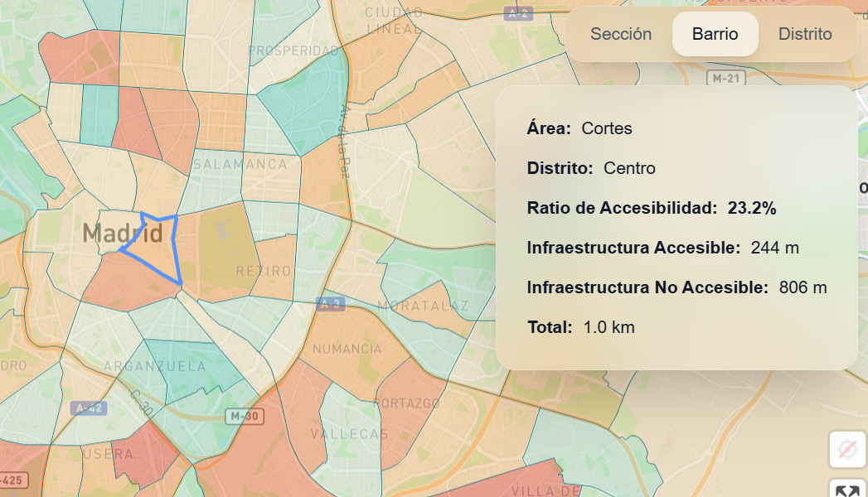868x497 pixels.
Task: Click the Ratio de Accesibilidad value
Action: coord(751,208)
